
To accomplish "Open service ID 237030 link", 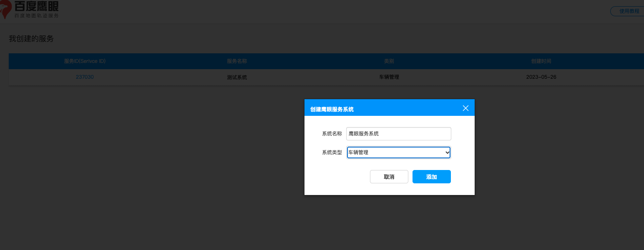I will click(85, 77).
